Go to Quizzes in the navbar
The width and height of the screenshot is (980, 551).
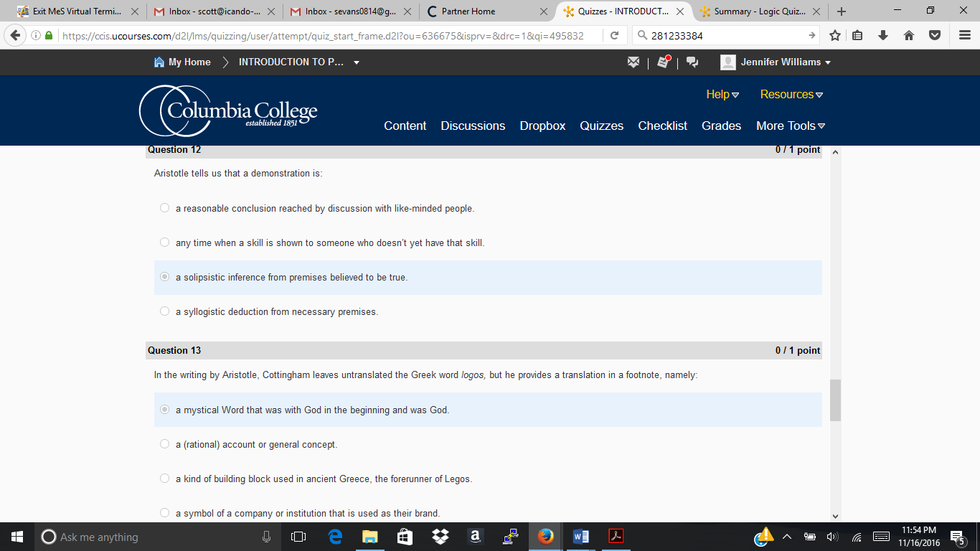pos(601,126)
